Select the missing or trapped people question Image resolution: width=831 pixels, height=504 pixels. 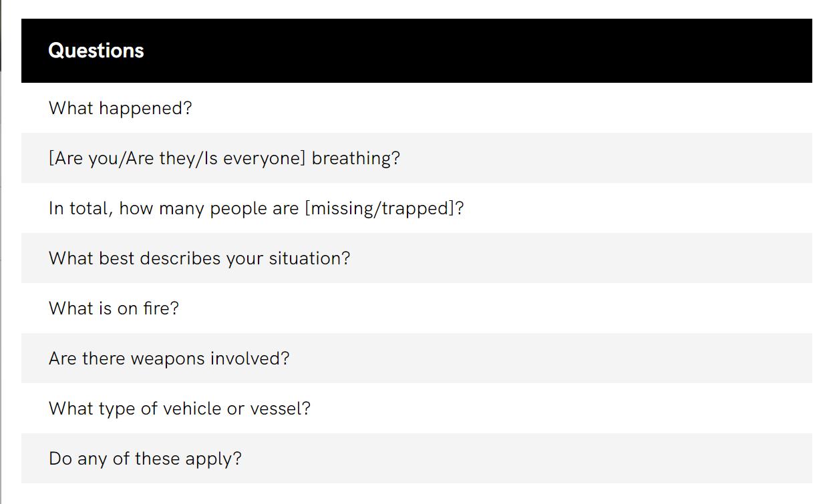[x=256, y=208]
